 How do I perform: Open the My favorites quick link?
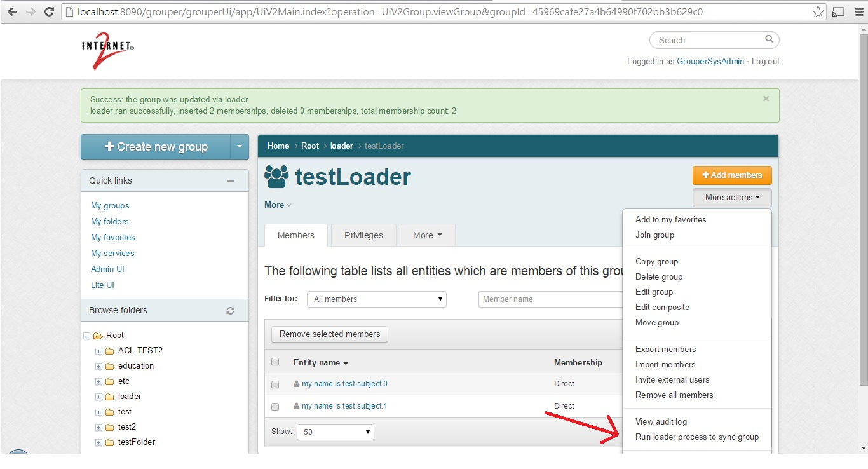[x=113, y=238]
